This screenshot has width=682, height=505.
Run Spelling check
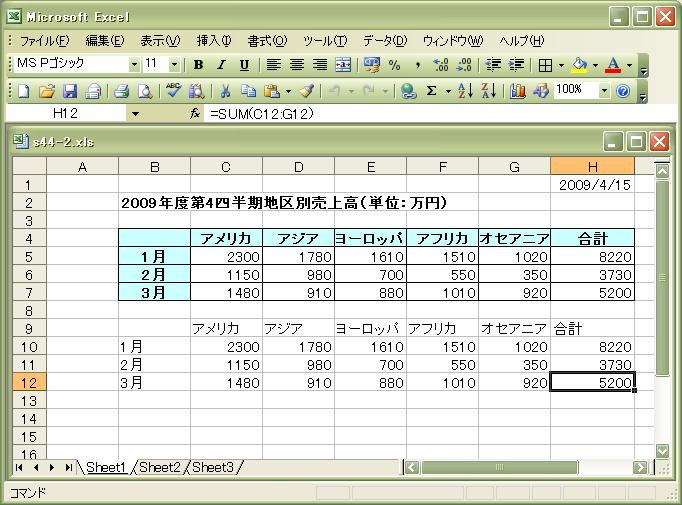click(x=174, y=91)
